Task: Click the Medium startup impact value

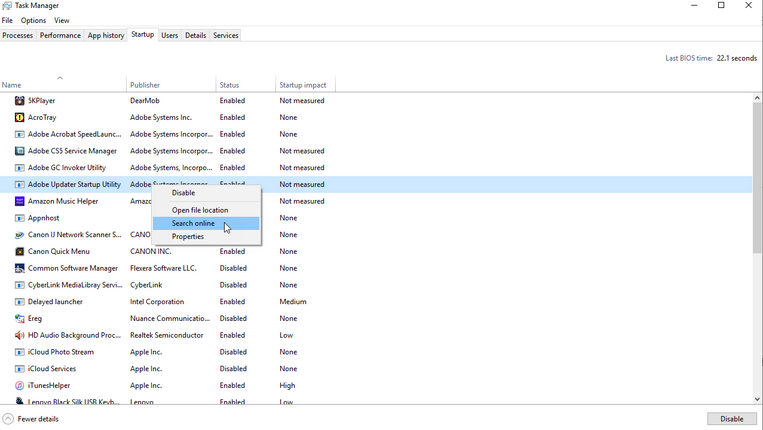Action: [x=293, y=302]
